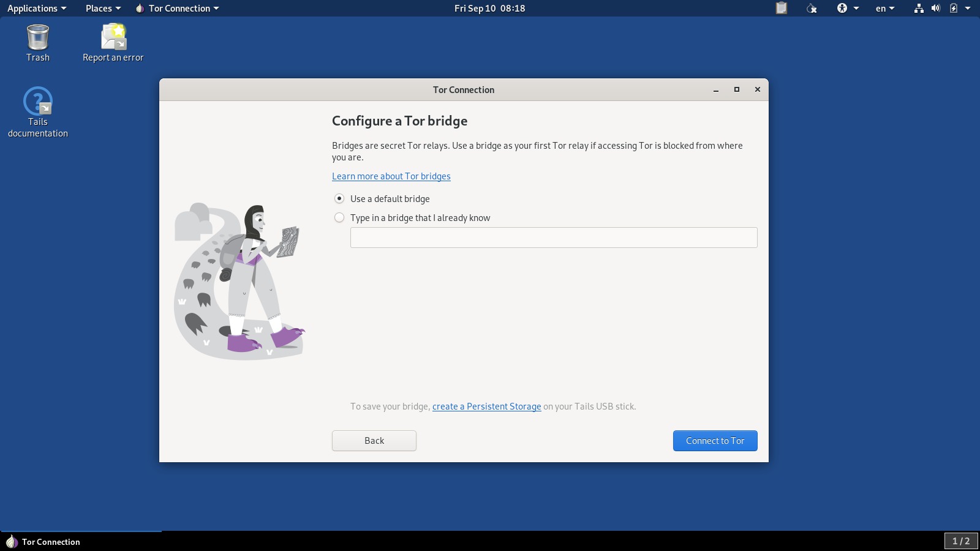Click the battery power icon
Screen dimensions: 980x551
[954, 8]
